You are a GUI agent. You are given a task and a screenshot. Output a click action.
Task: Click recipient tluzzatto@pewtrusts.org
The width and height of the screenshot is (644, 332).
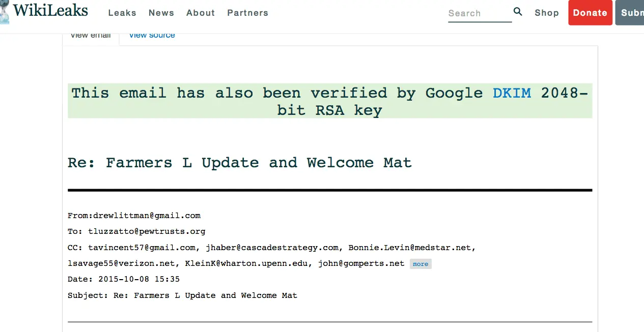pyautogui.click(x=147, y=231)
